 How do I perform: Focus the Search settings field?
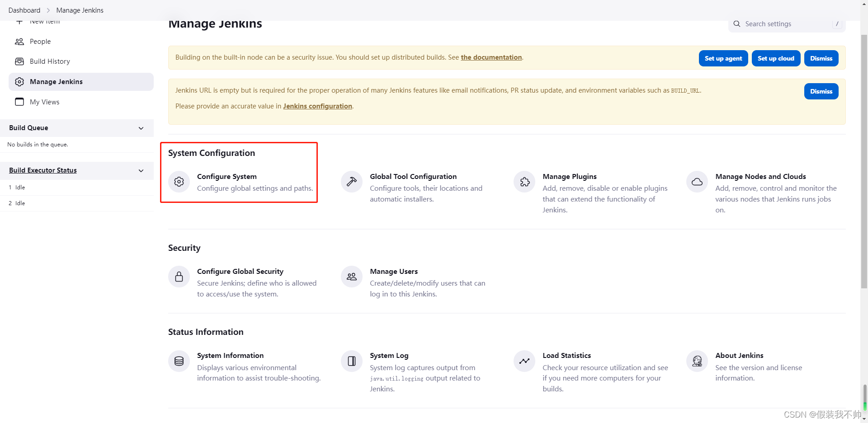coord(787,24)
